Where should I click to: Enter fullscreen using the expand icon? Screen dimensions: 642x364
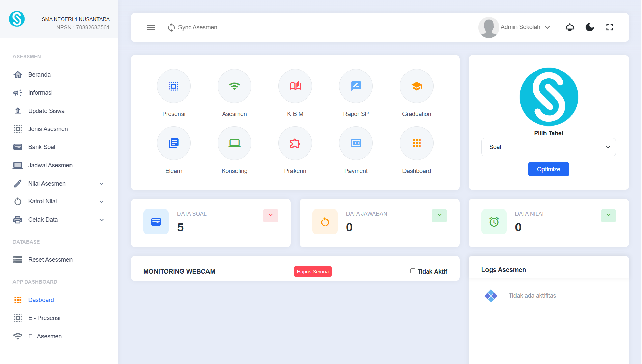click(x=610, y=27)
